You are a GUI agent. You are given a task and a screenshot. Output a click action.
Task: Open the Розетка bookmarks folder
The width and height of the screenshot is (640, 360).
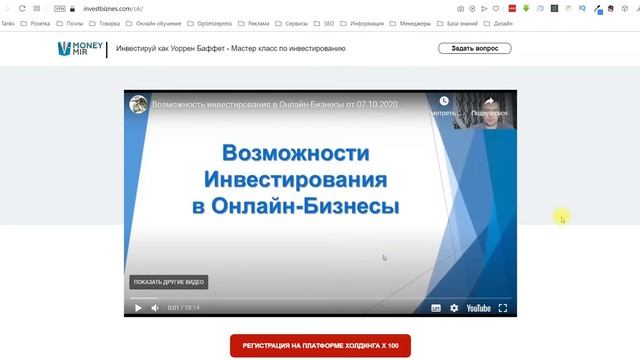tap(35, 24)
